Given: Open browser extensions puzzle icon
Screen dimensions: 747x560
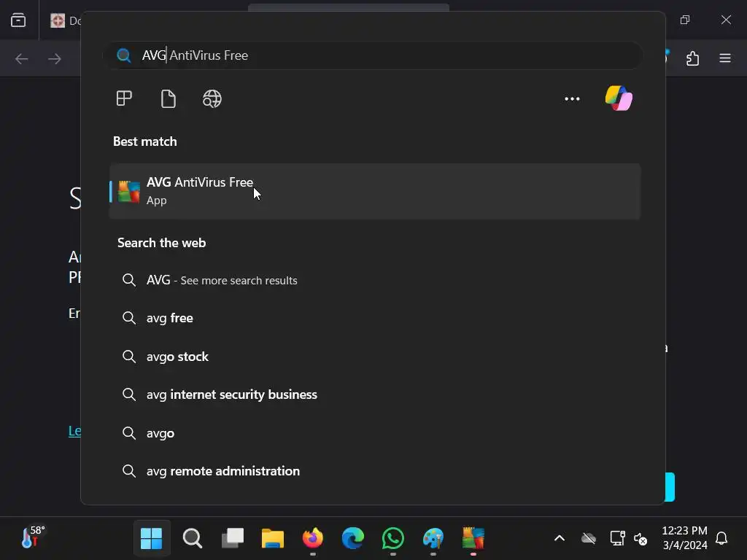Looking at the screenshot, I should coord(693,58).
